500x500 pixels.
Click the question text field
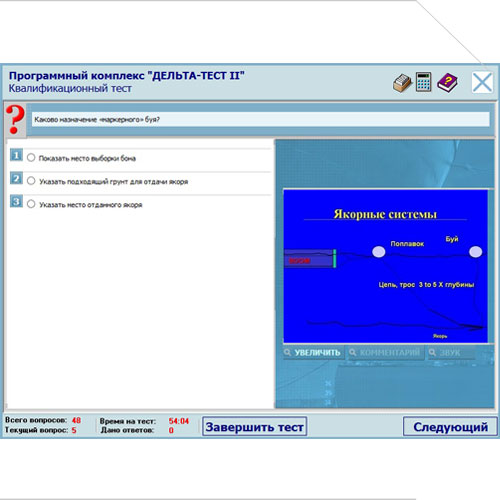[x=261, y=119]
